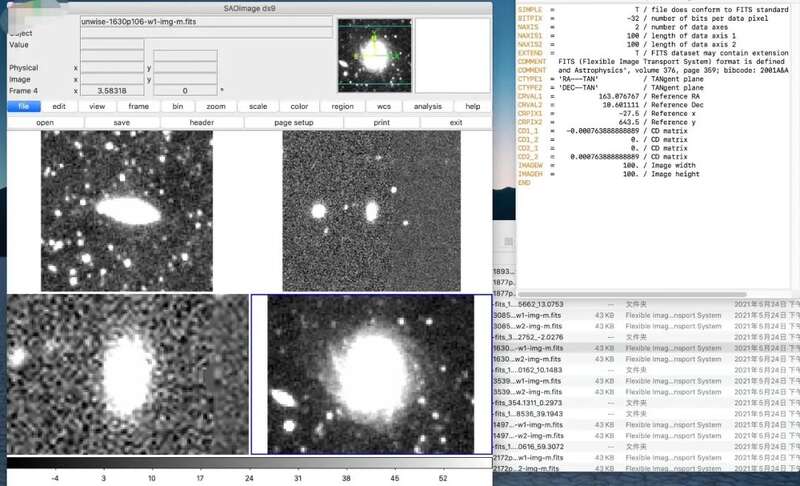Click the analysis menu button
The image size is (800, 486).
(427, 106)
